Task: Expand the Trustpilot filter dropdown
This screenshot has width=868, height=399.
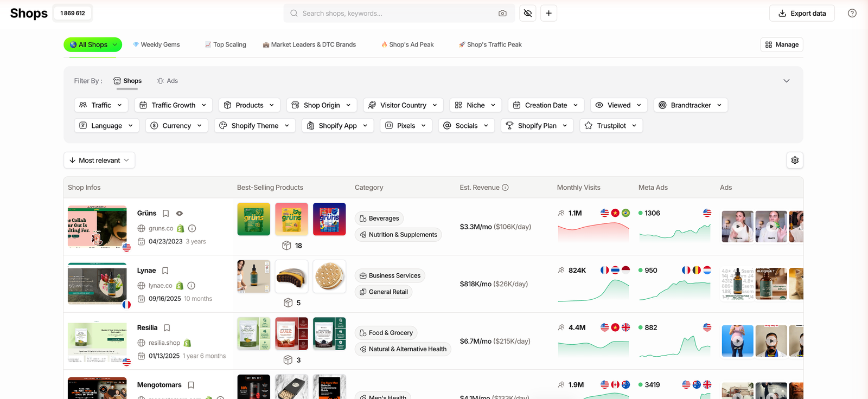Action: pyautogui.click(x=611, y=126)
